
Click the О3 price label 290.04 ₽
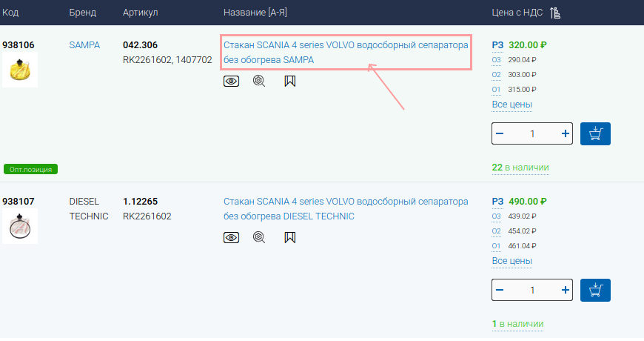point(496,60)
